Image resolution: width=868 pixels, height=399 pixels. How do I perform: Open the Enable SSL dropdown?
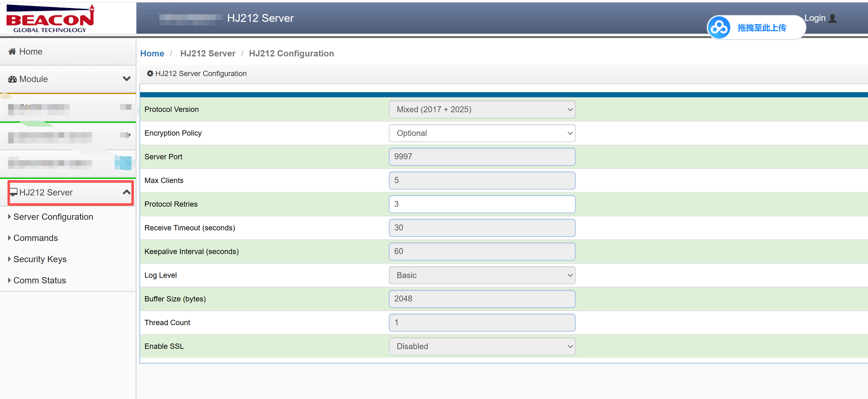coord(482,346)
